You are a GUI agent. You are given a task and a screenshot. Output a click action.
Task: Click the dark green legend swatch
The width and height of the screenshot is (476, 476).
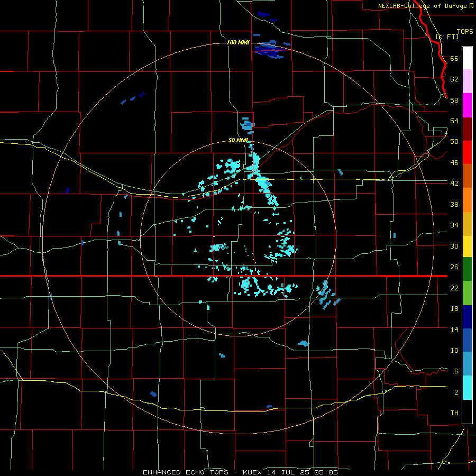point(467,269)
